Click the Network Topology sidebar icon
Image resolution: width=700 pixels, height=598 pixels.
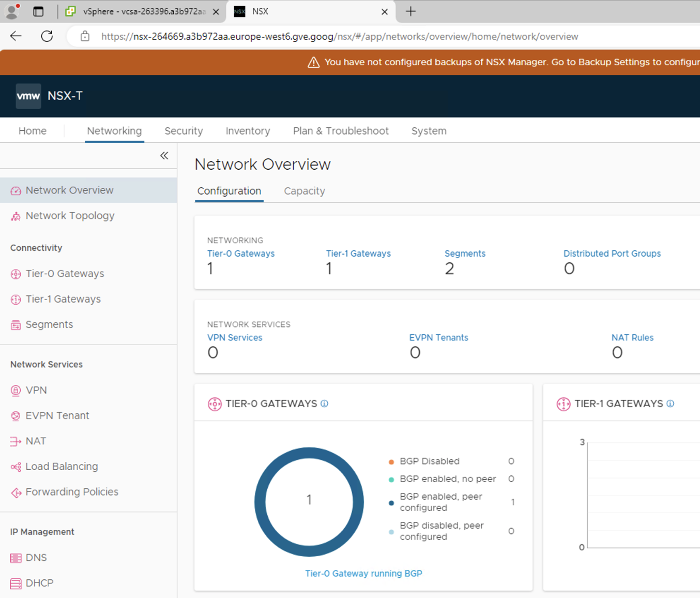(16, 216)
